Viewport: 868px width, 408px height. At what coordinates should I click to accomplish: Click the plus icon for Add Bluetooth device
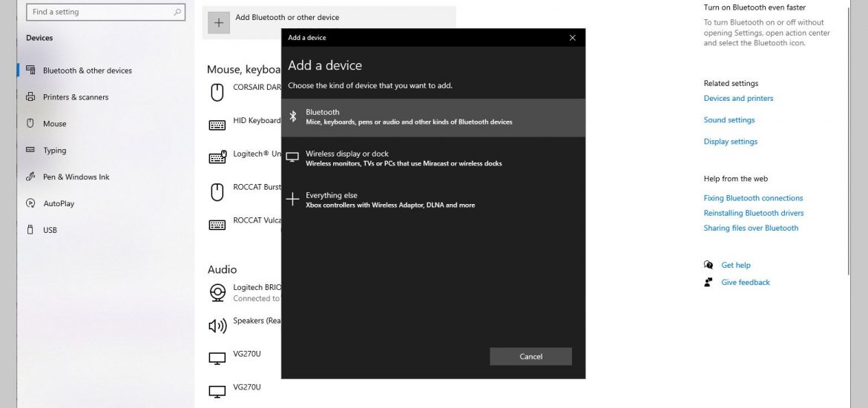click(x=219, y=23)
